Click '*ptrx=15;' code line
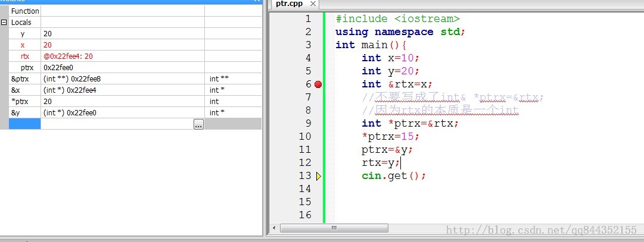Image resolution: width=644 pixels, height=242 pixels. [391, 137]
